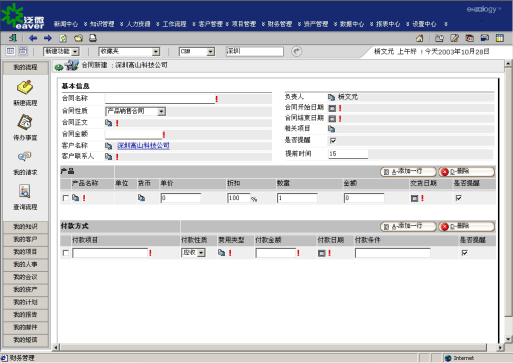Open the 付款性质 dropdown in payment row
Image resolution: width=513 pixels, height=363 pixels.
tap(193, 252)
